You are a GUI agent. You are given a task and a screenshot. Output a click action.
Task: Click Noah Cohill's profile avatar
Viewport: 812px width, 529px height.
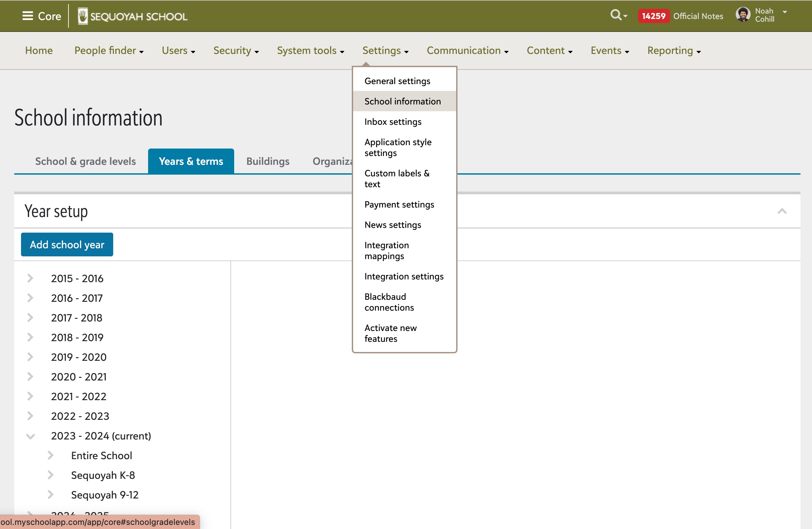(x=743, y=15)
